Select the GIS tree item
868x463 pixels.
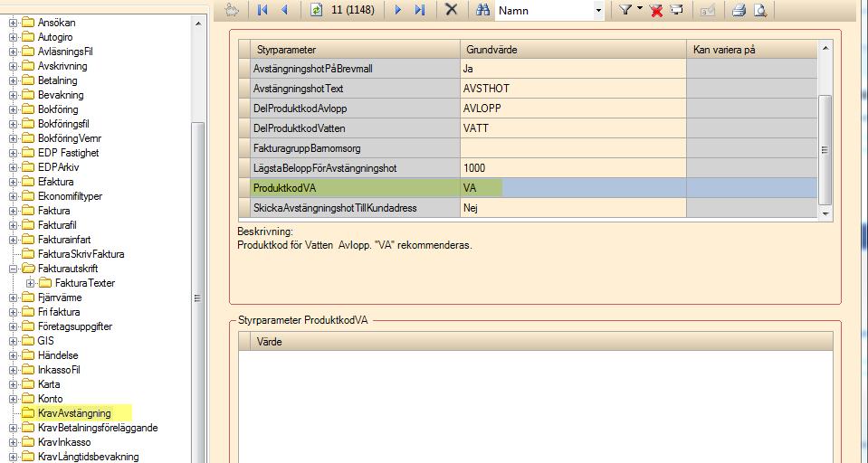(46, 341)
